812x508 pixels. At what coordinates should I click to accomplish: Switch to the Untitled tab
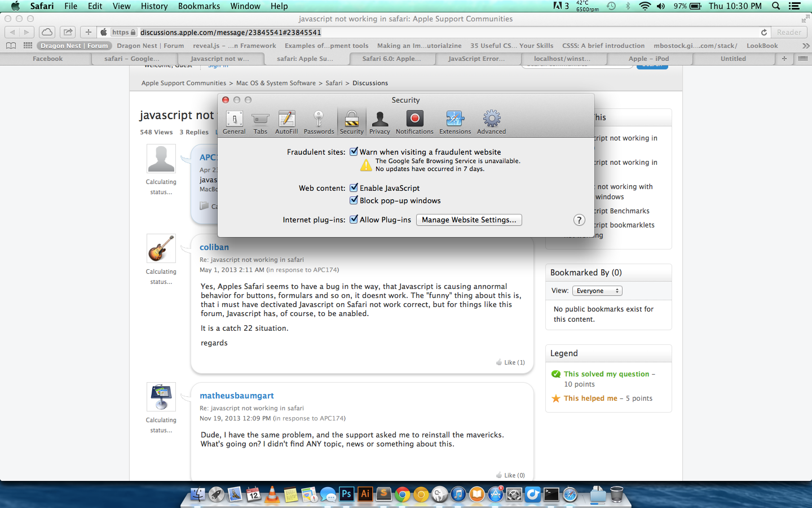coord(733,59)
